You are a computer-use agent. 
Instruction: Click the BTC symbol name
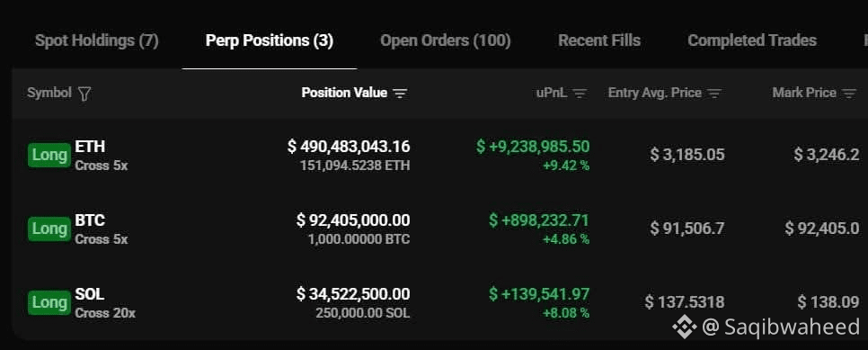pyautogui.click(x=90, y=220)
